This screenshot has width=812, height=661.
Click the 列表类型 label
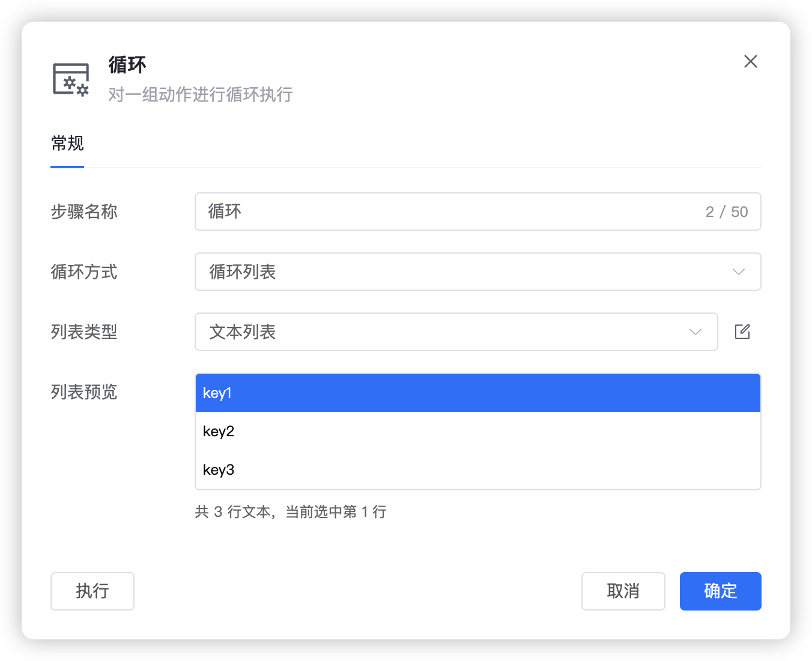click(x=84, y=332)
